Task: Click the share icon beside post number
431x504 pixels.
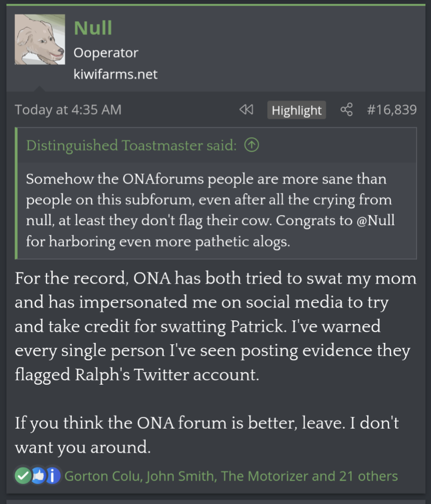Action: coord(347,110)
